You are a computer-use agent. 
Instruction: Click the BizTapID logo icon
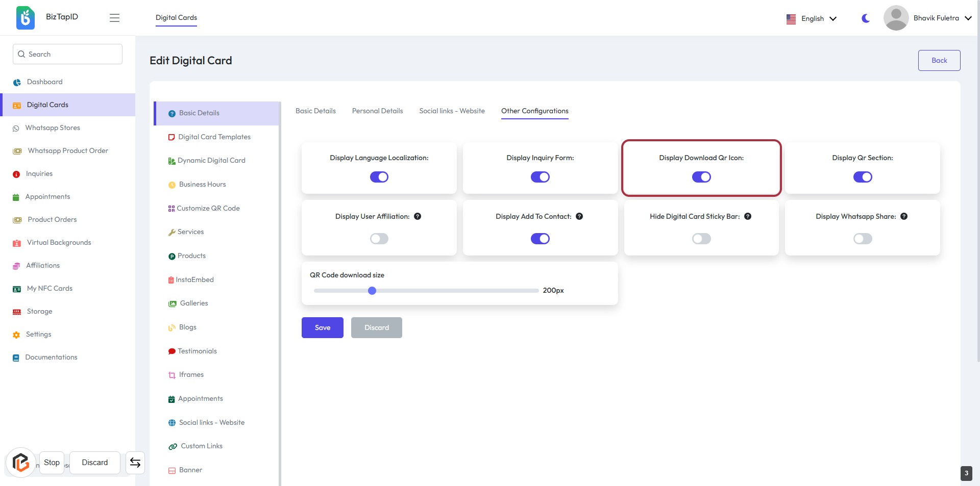pos(25,18)
